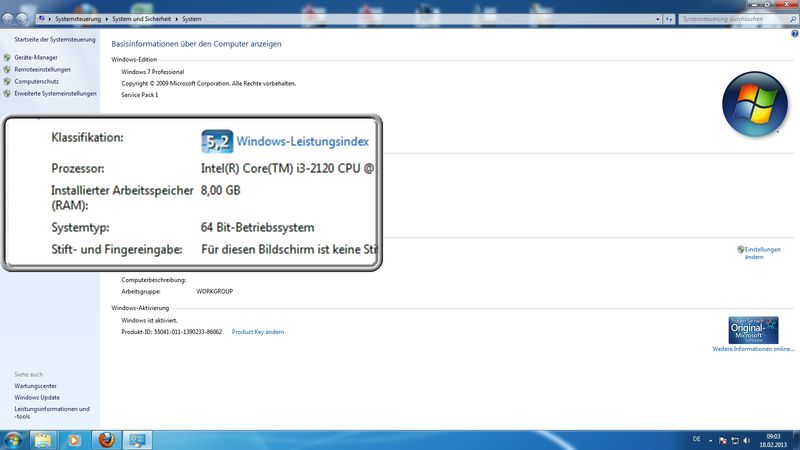Open Remoteeinstellungen link
The height and width of the screenshot is (450, 800).
tap(42, 69)
